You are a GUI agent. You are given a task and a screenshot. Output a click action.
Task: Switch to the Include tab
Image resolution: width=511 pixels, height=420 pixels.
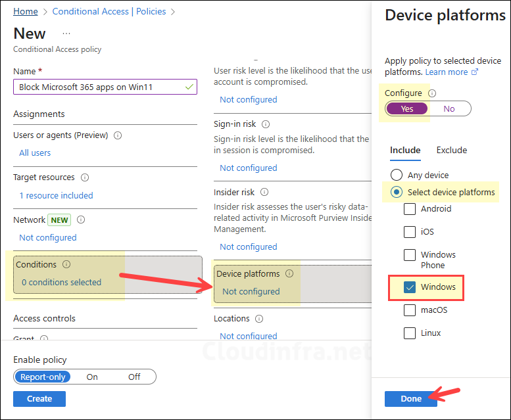[405, 150]
